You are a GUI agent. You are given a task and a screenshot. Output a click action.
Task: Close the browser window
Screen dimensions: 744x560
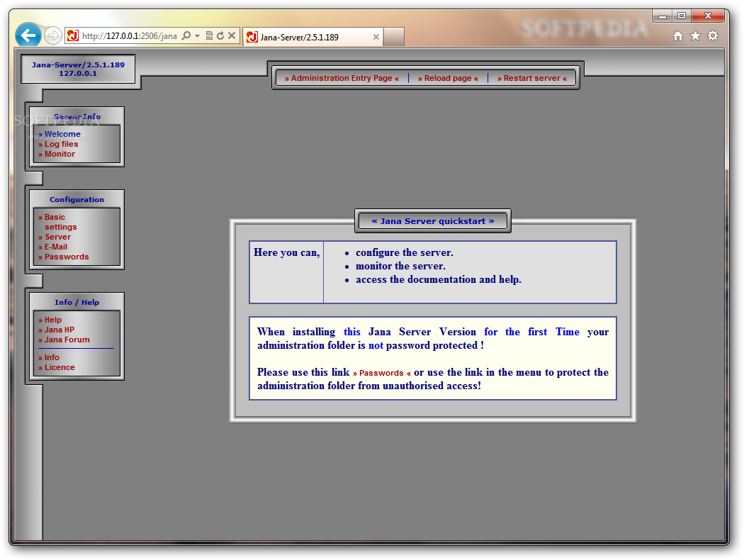coord(708,16)
